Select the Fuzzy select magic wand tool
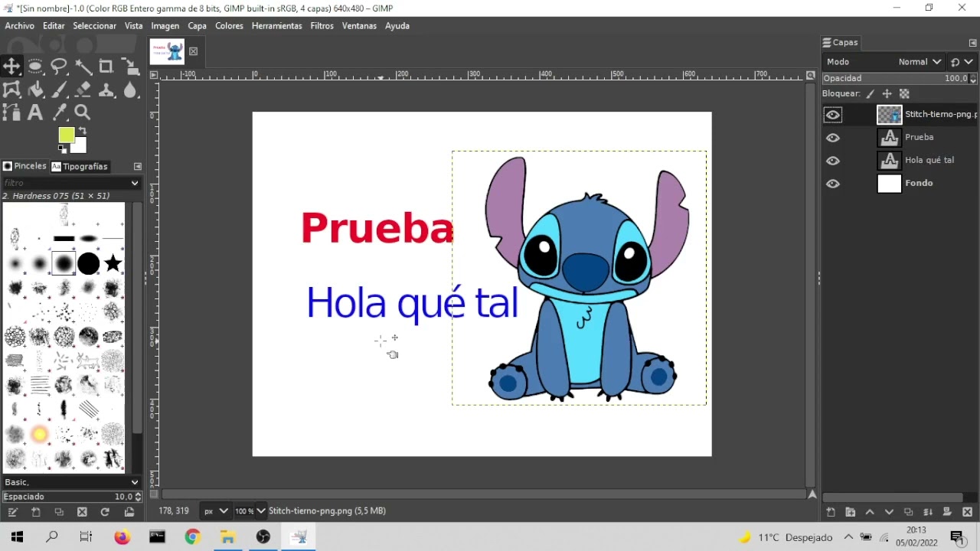 (83, 67)
